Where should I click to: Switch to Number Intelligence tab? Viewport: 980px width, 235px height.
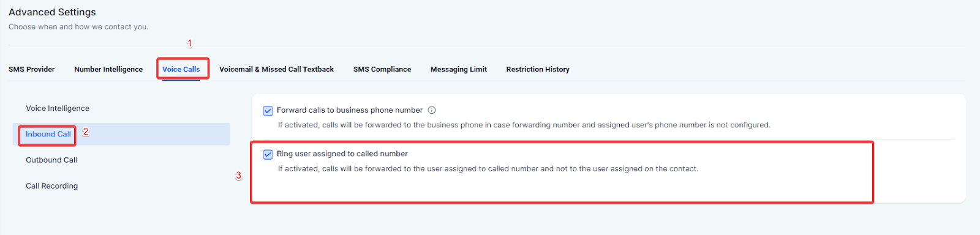point(108,69)
